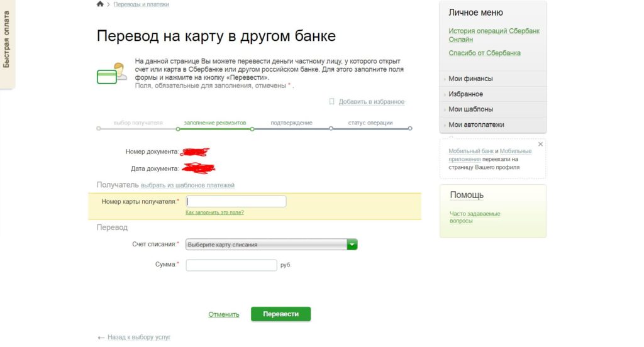
Task: Open the Мобильные приложения link
Action: (490, 155)
